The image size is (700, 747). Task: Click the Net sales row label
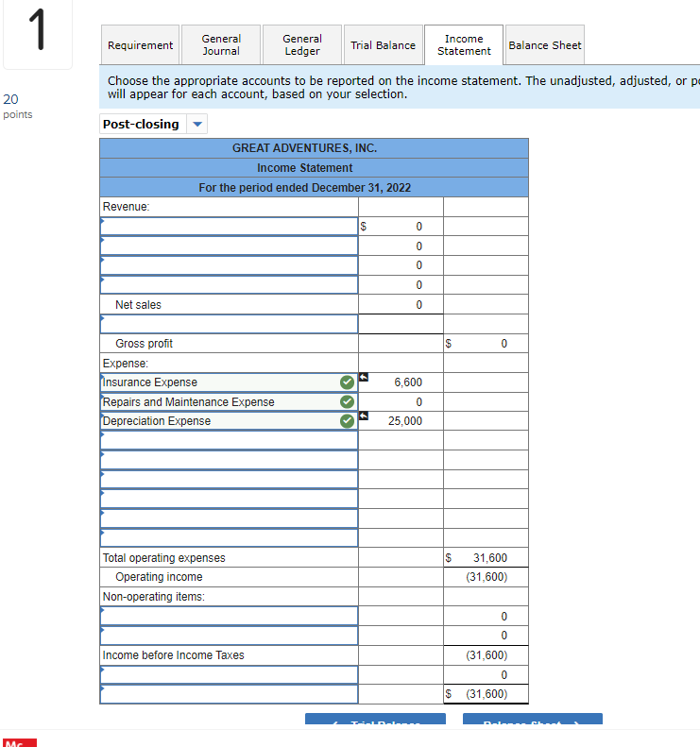pos(138,305)
